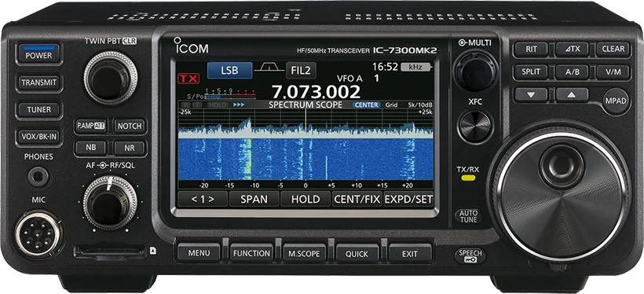
Task: Tap the CENT/FIX soft key
Action: point(357,200)
